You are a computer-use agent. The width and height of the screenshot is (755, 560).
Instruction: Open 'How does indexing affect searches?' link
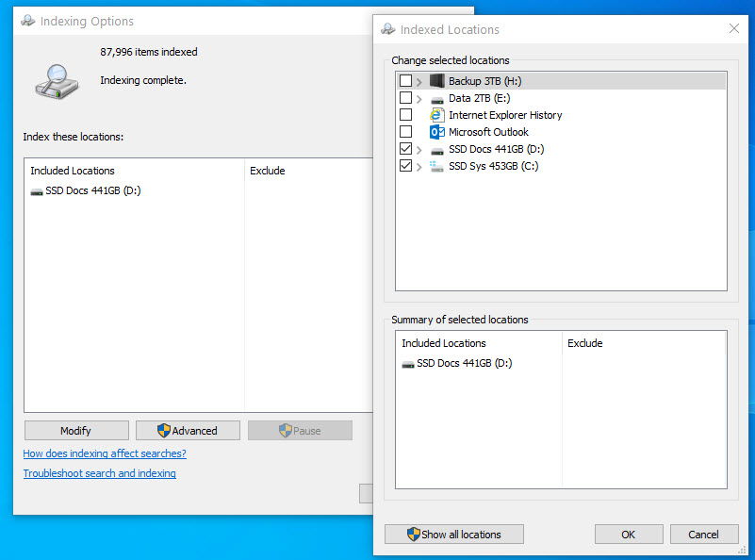(105, 453)
